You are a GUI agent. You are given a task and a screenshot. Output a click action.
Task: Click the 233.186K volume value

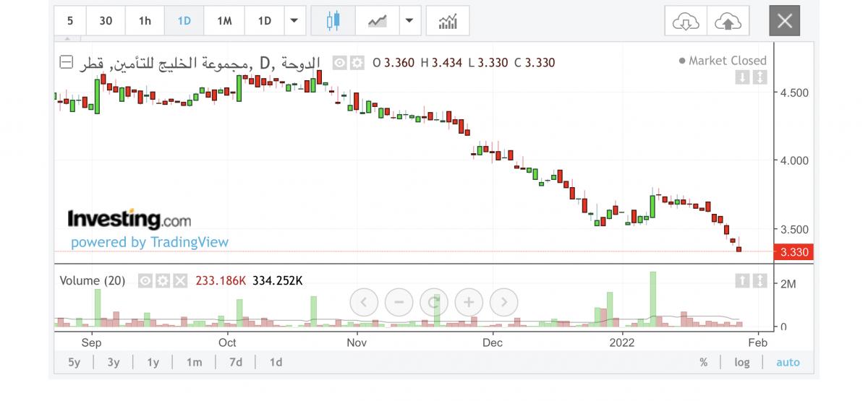[x=221, y=280]
